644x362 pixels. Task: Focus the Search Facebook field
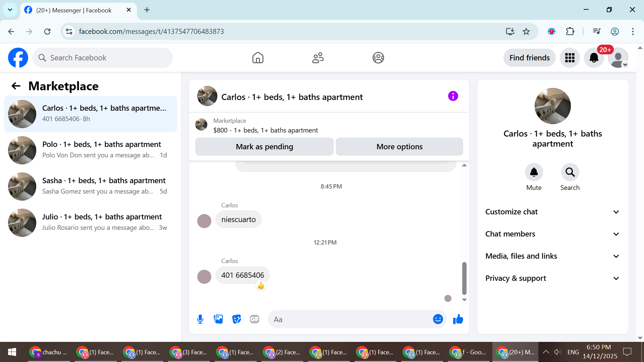click(103, 58)
